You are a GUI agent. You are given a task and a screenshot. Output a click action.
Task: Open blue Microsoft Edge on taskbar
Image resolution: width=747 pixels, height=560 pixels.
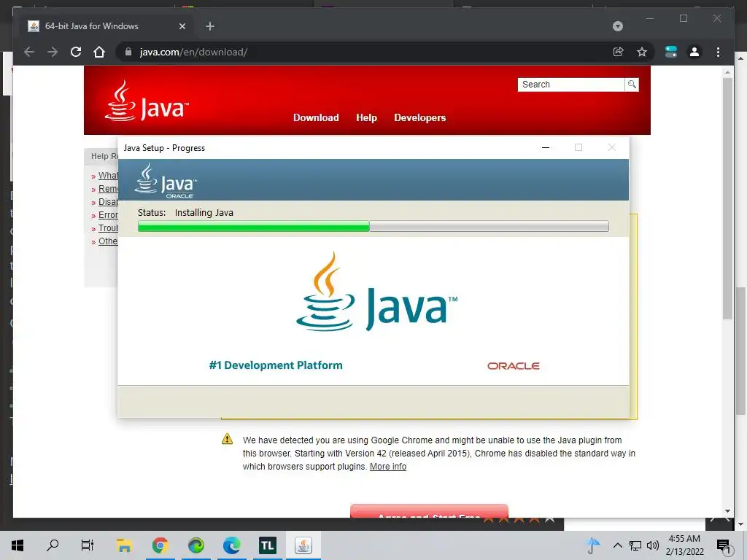231,545
